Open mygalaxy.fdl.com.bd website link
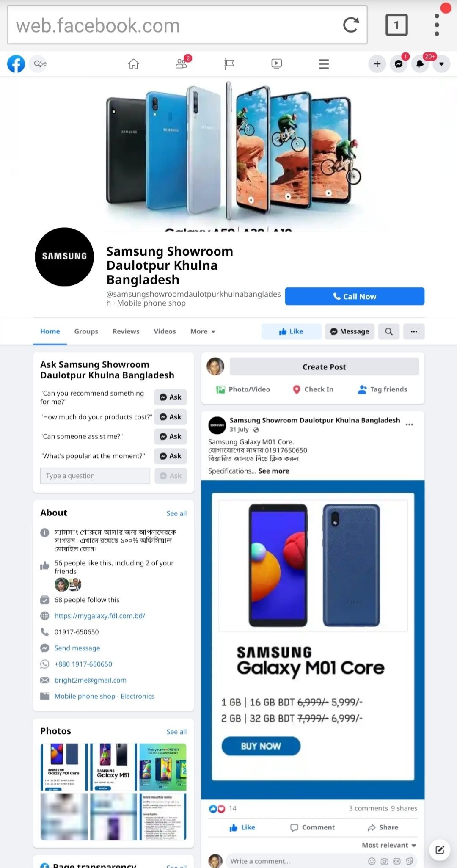457x868 pixels. click(100, 616)
